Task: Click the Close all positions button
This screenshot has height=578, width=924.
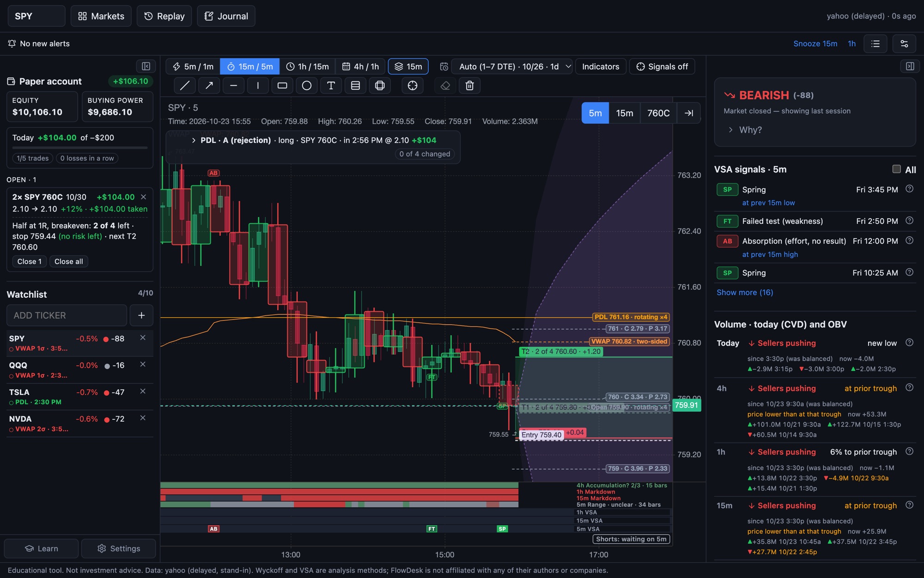Action: 69,261
